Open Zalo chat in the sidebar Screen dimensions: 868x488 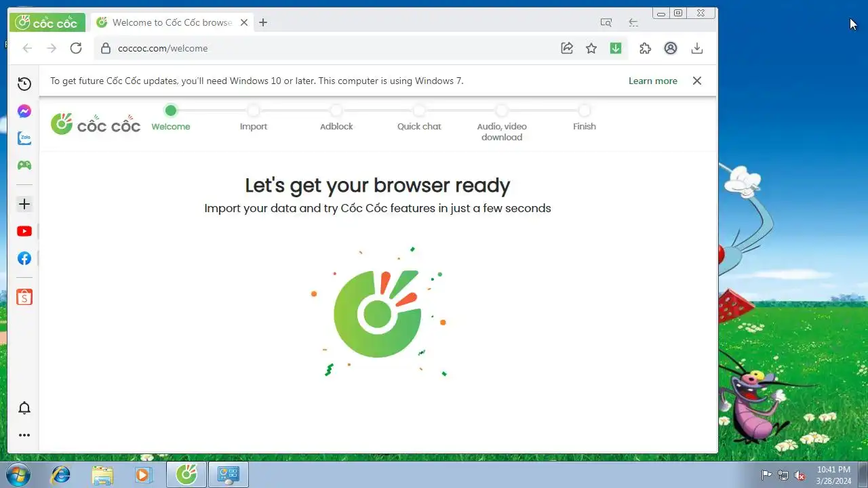point(24,138)
